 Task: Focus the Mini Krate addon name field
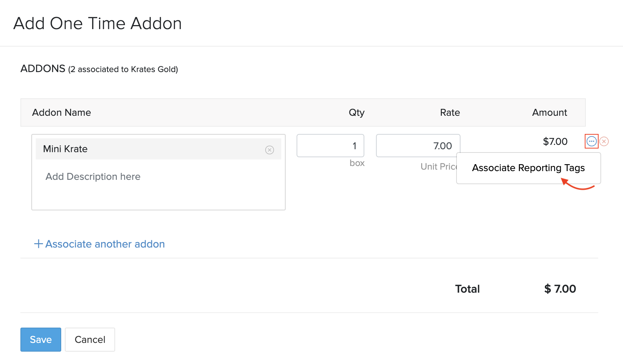(x=146, y=149)
